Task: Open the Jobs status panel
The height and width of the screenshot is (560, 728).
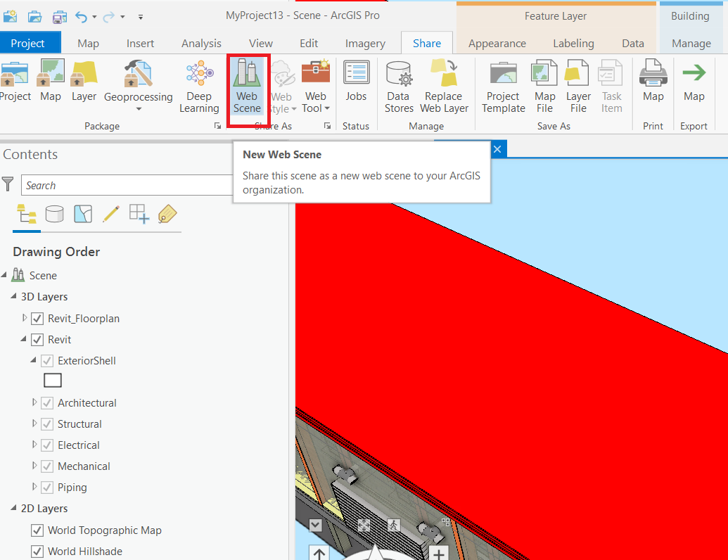Action: [356, 84]
